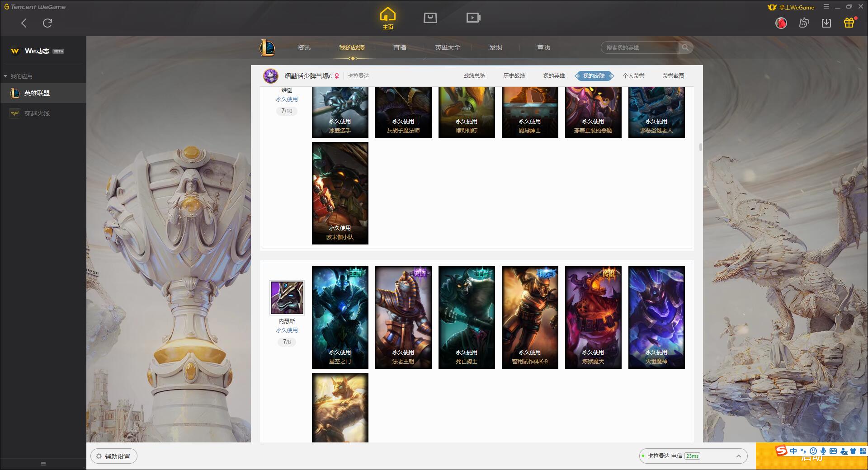Open the Sogou toolbox grid icon
The height and width of the screenshot is (470, 868).
click(863, 451)
